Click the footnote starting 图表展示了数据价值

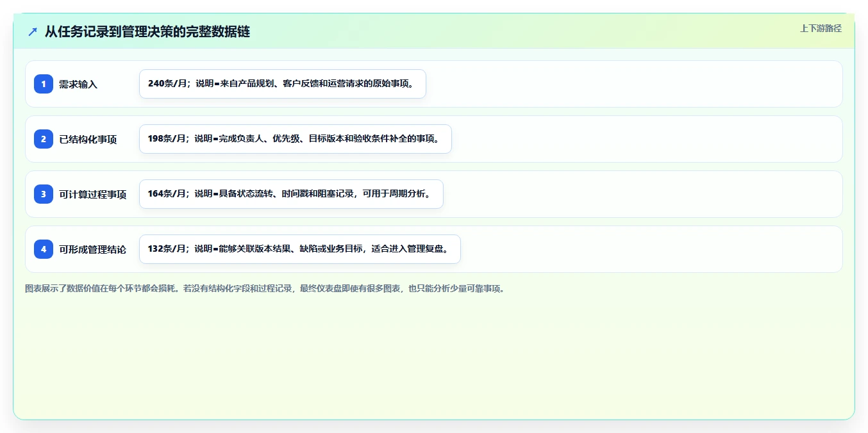coord(265,288)
